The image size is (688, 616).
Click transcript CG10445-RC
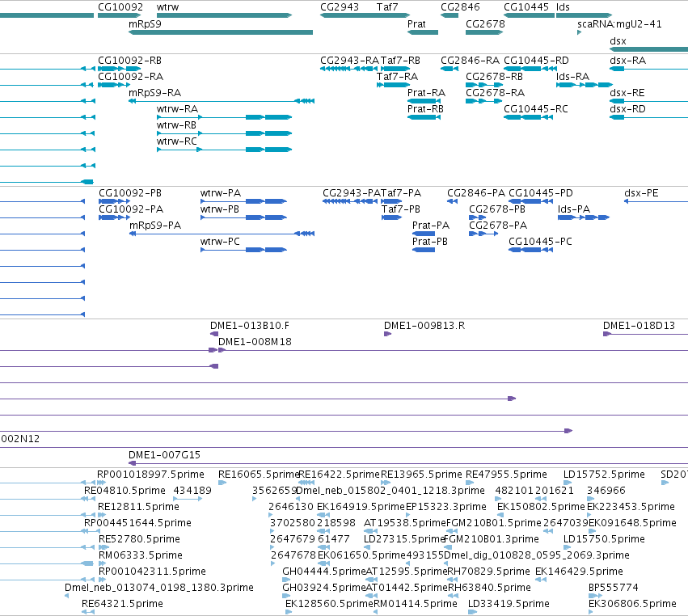pyautogui.click(x=528, y=117)
